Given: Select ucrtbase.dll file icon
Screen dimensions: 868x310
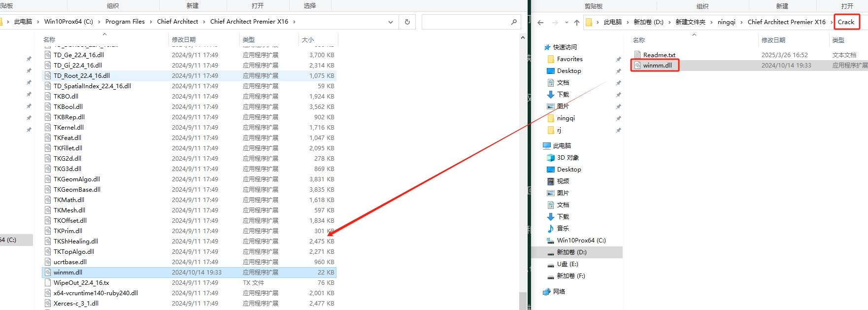Looking at the screenshot, I should point(48,262).
